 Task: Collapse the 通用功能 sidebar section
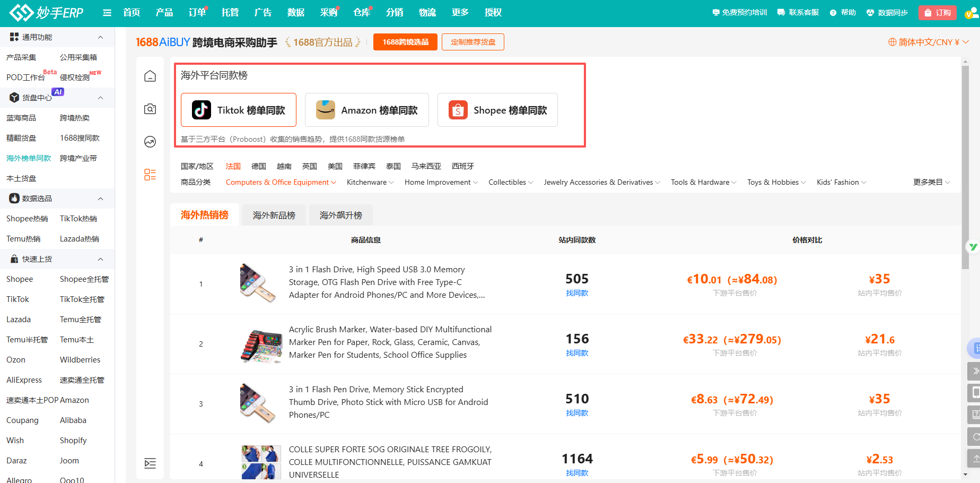[x=100, y=37]
